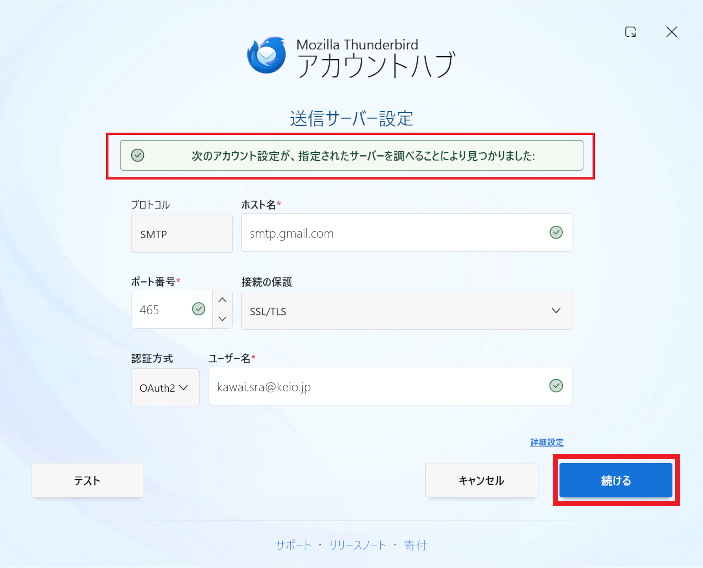Click the checkmark icon in ホスト名 field

[556, 233]
